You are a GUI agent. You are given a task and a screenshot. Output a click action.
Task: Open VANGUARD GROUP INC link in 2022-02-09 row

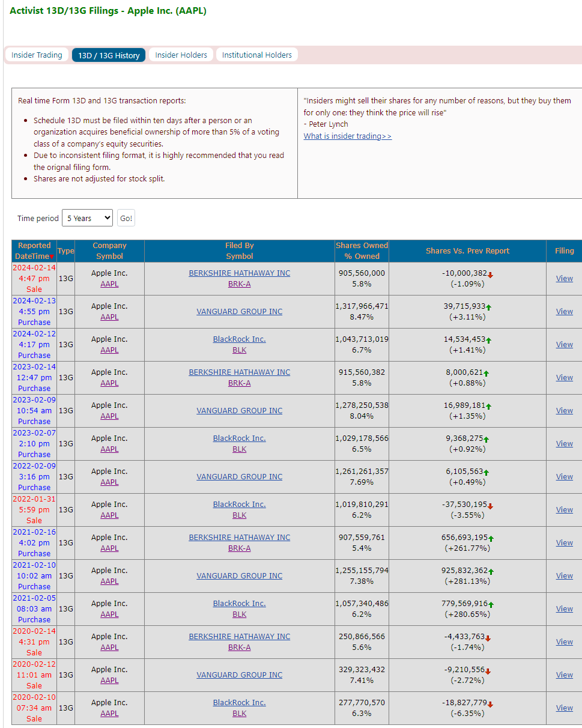(240, 477)
